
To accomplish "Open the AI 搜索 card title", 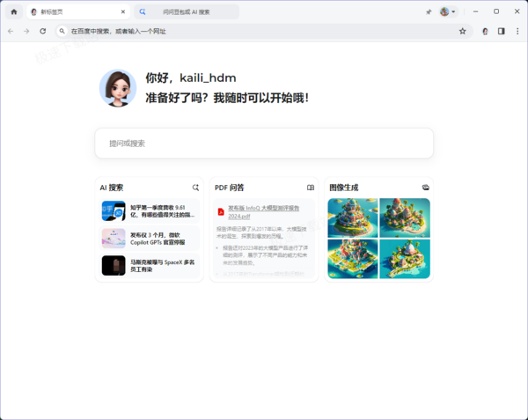I will point(112,188).
